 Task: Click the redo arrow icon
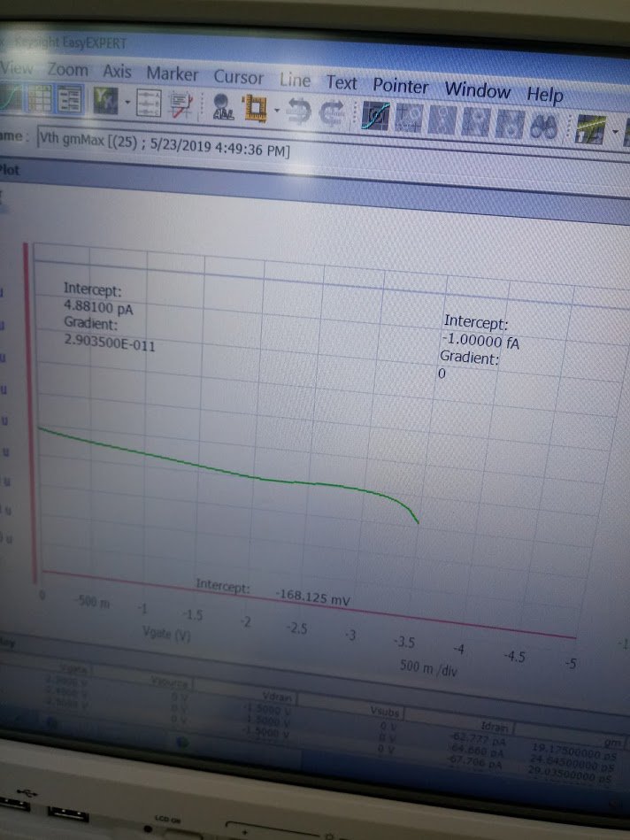pyautogui.click(x=332, y=113)
